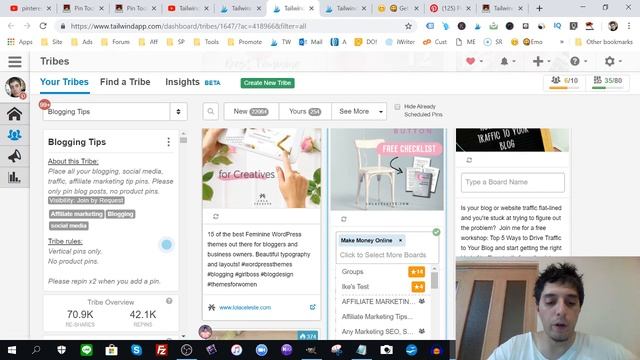
Task: Open the taskbar search icon
Action: coord(36,350)
